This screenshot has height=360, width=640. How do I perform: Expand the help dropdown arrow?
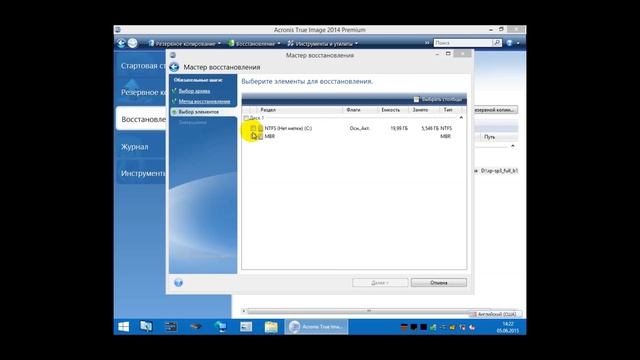tap(518, 43)
